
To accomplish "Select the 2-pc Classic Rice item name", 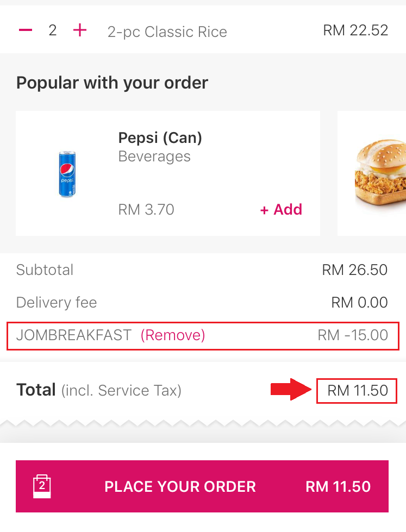I will (x=167, y=32).
